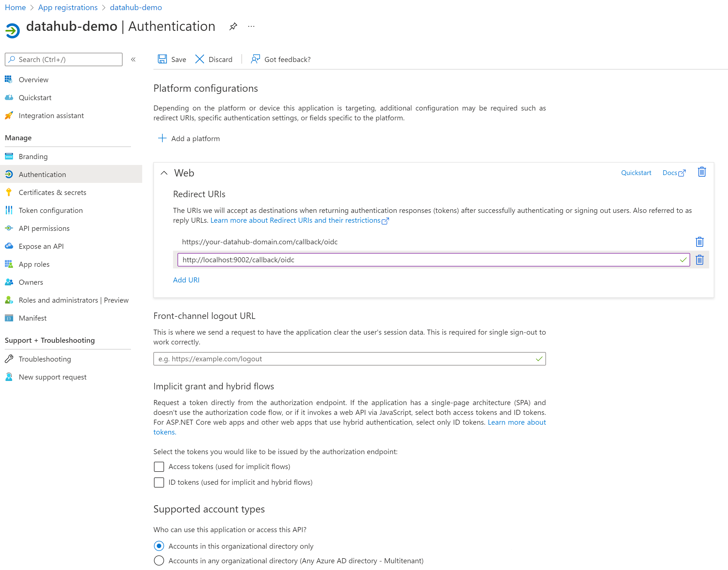Select the Save icon
Screen dimensions: 728x570
point(162,59)
